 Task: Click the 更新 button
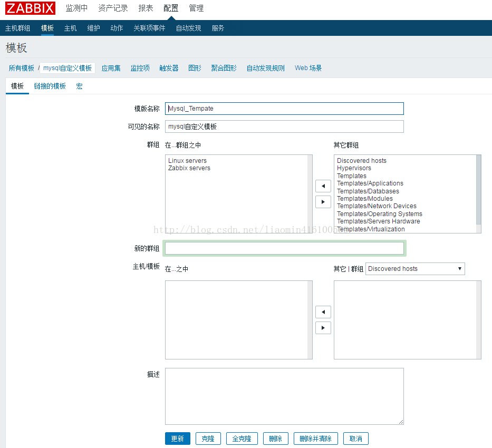tap(178, 439)
